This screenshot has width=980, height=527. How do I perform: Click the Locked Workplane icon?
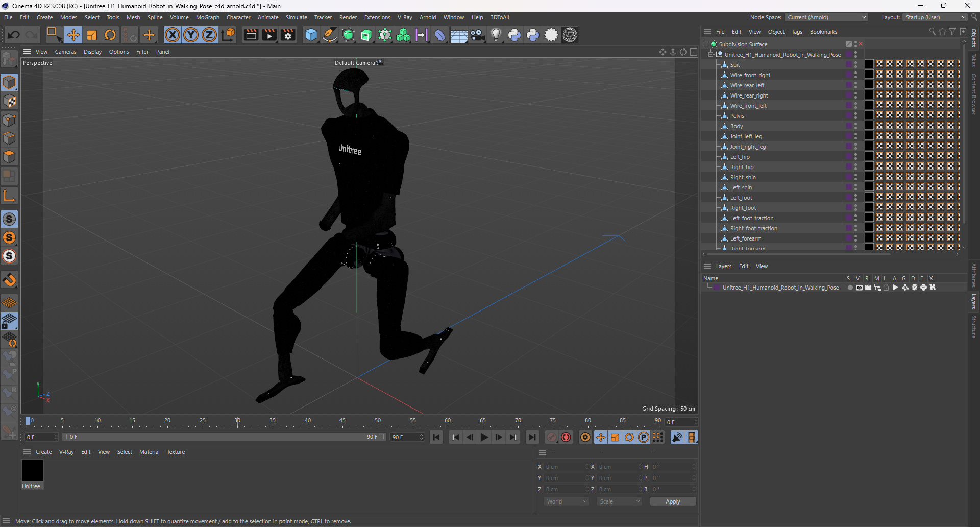coord(9,321)
